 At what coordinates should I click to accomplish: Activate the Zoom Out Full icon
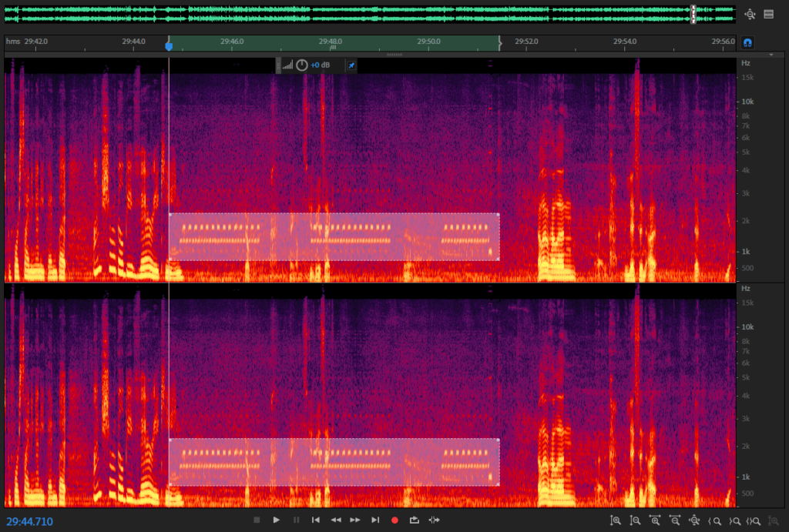pos(694,520)
